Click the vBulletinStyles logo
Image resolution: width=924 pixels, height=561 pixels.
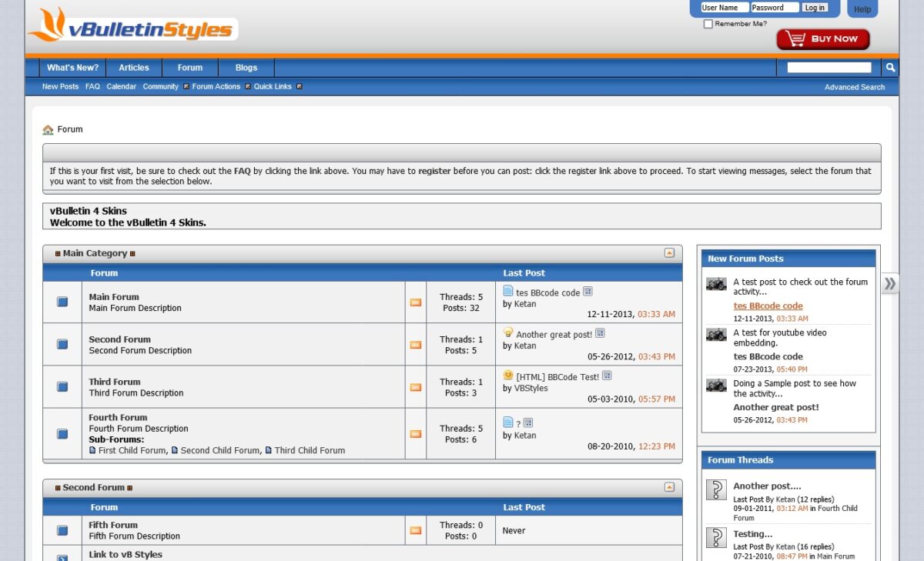point(132,27)
